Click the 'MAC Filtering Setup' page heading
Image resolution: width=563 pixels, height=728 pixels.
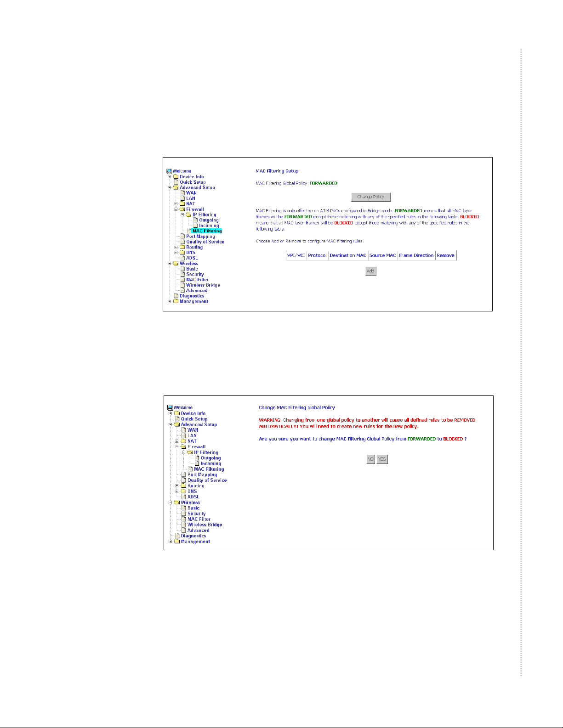coord(277,171)
